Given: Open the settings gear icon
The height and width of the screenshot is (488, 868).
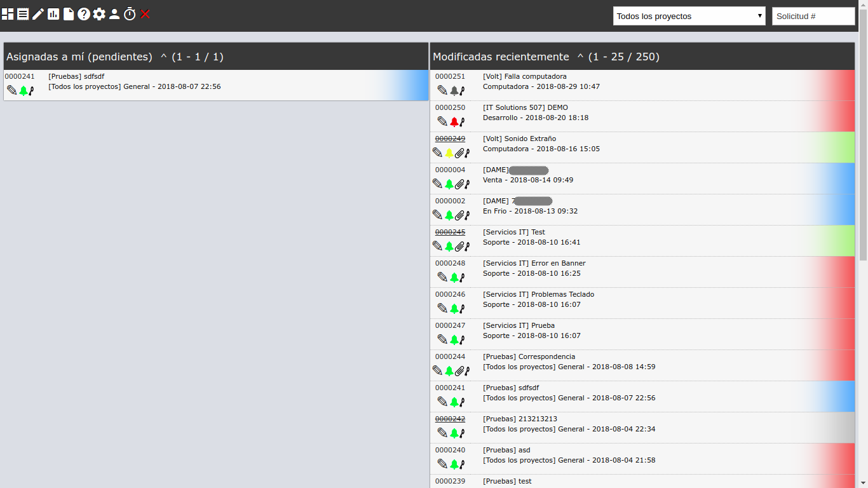Looking at the screenshot, I should 99,14.
